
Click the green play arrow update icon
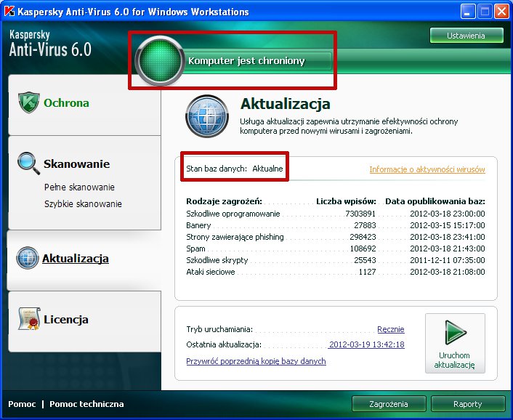pyautogui.click(x=456, y=332)
